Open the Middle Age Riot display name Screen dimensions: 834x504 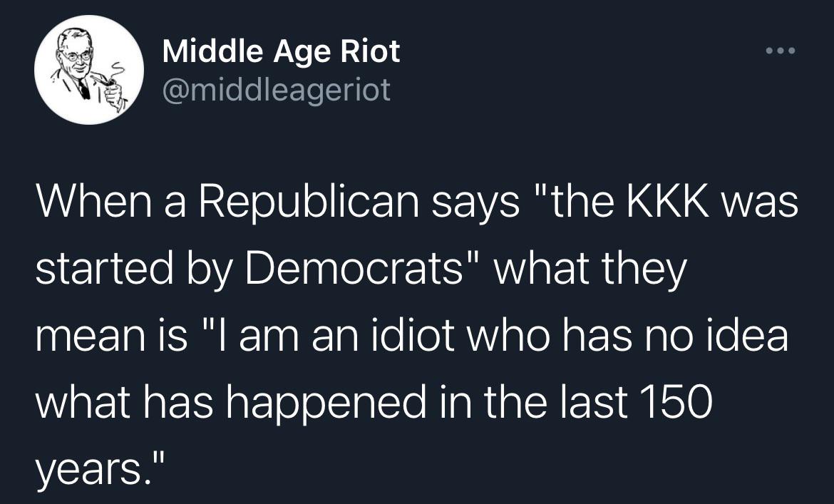(x=282, y=51)
